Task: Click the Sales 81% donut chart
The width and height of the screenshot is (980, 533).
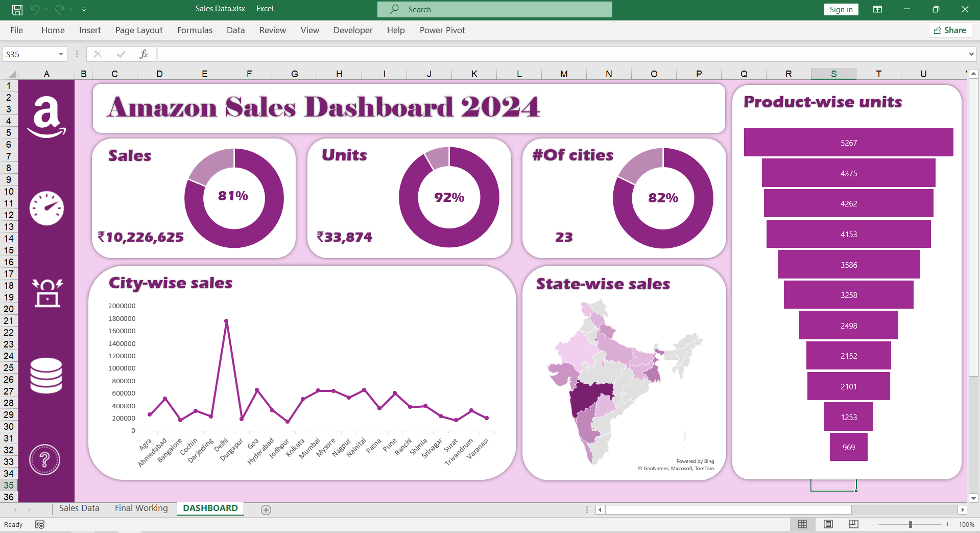Action: point(234,198)
